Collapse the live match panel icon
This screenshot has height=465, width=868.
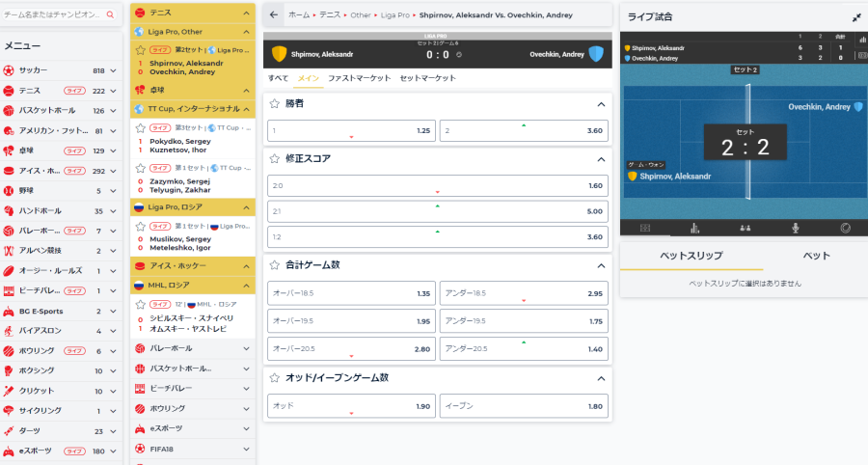coord(856,17)
